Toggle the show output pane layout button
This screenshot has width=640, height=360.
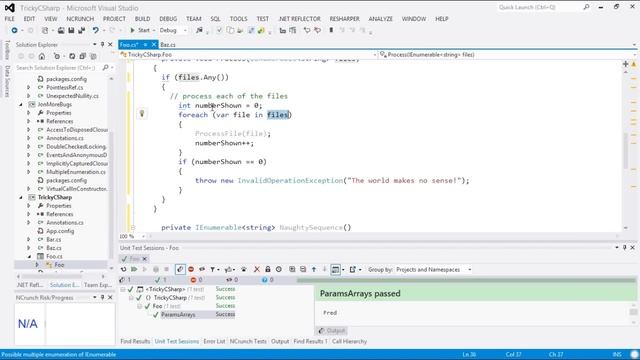click(335, 269)
